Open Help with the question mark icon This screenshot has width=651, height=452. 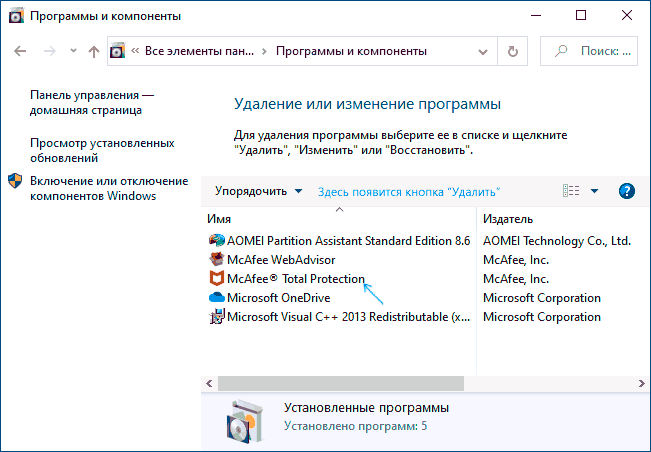click(x=627, y=191)
